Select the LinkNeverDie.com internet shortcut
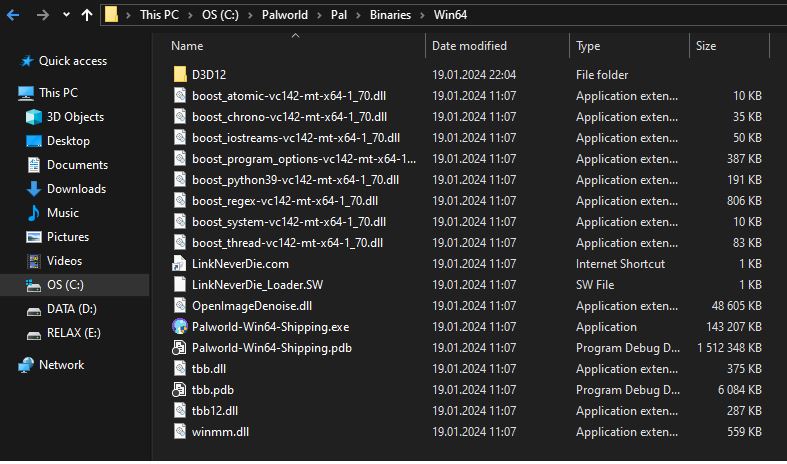 240,264
